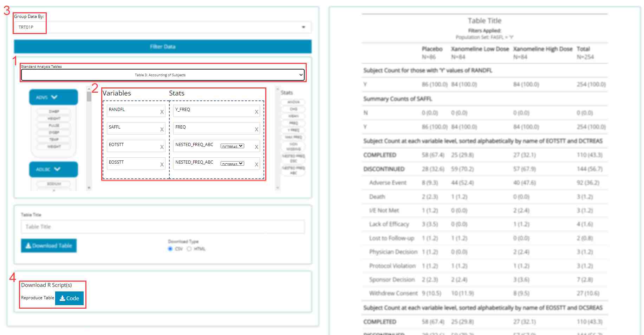Select HTML download type
This screenshot has height=335, width=644.
point(189,249)
